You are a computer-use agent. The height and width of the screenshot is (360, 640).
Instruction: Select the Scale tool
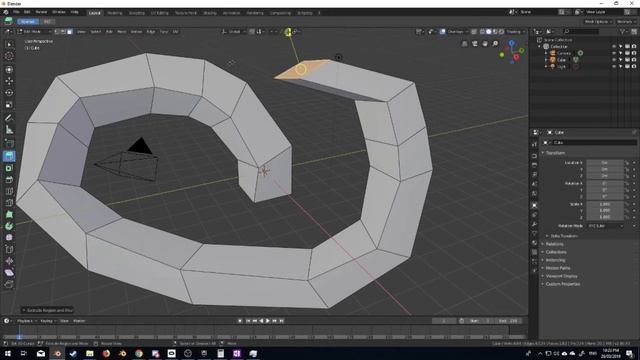point(9,104)
